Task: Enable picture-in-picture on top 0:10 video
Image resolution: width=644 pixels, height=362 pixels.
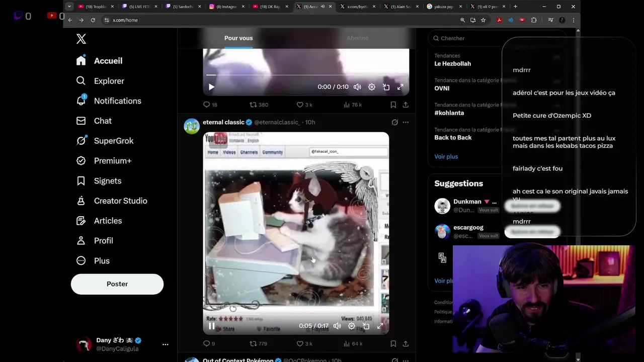Action: (x=386, y=87)
